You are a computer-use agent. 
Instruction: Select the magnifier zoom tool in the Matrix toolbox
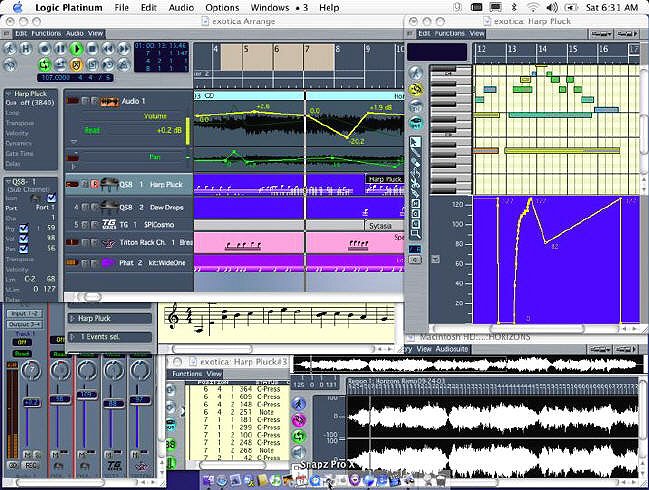415,234
